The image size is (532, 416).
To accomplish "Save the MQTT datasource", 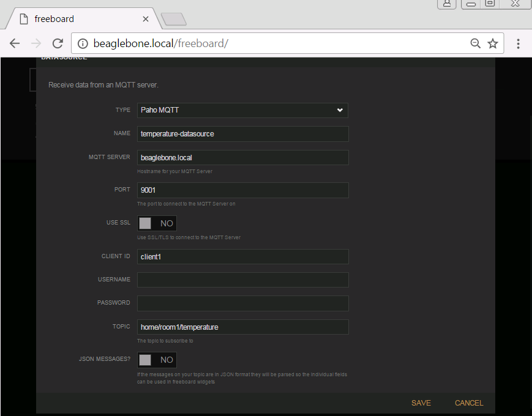I will click(x=421, y=403).
